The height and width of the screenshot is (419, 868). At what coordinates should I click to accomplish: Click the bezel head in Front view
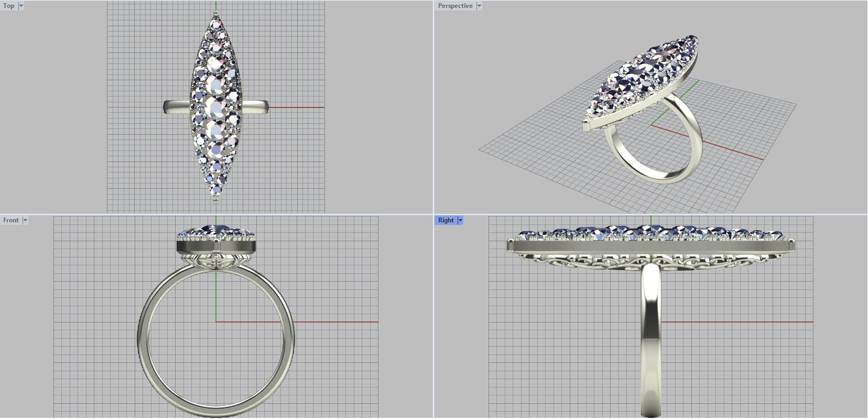coord(216,245)
